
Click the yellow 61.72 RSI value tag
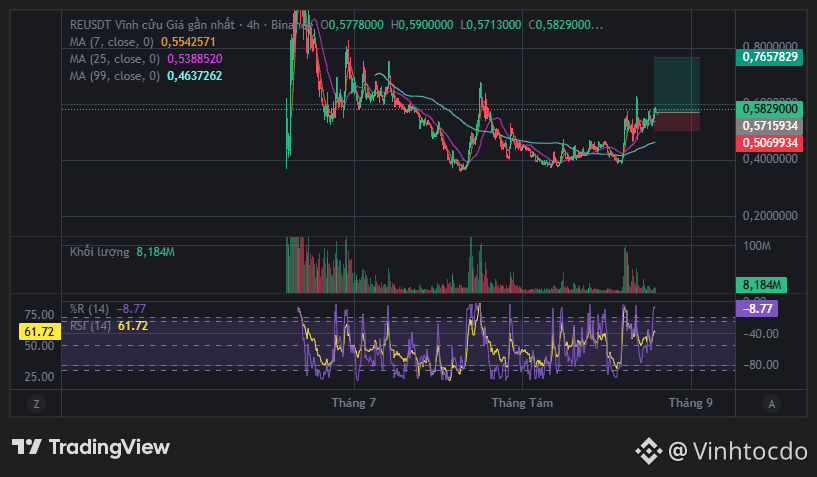(x=39, y=332)
